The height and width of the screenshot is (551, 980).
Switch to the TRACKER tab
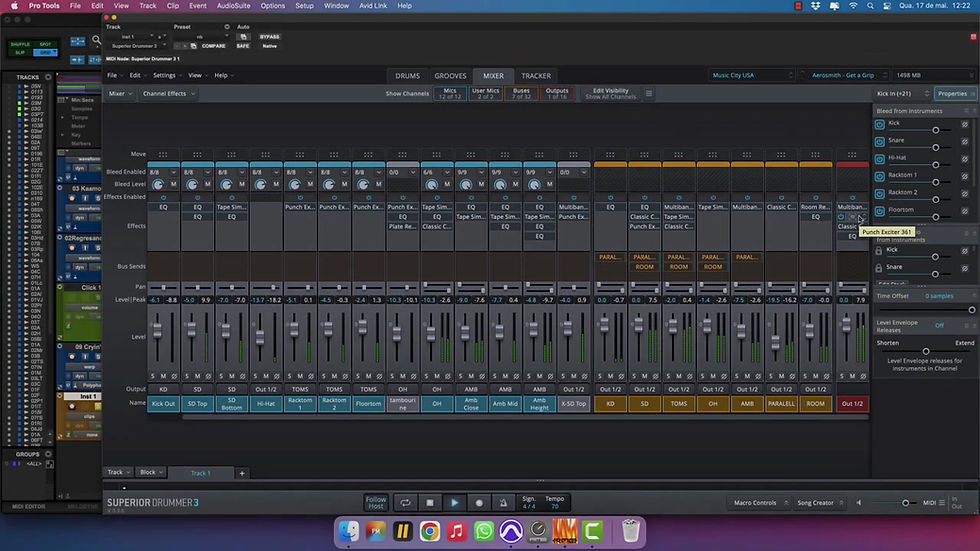click(536, 76)
